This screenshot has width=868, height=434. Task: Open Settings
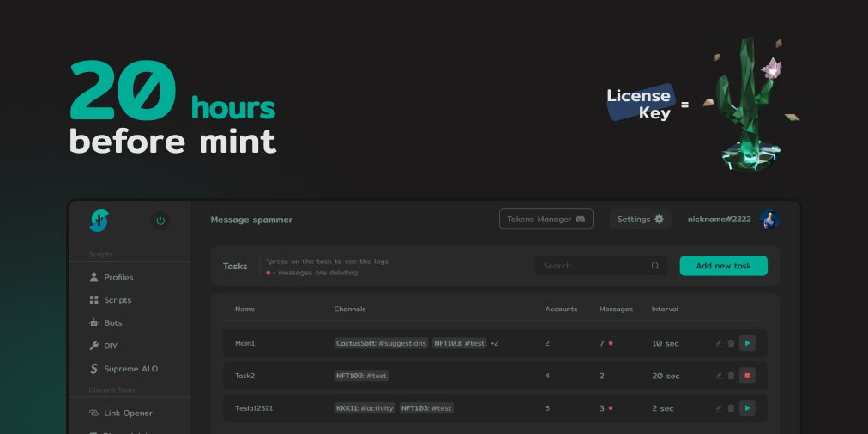click(641, 220)
